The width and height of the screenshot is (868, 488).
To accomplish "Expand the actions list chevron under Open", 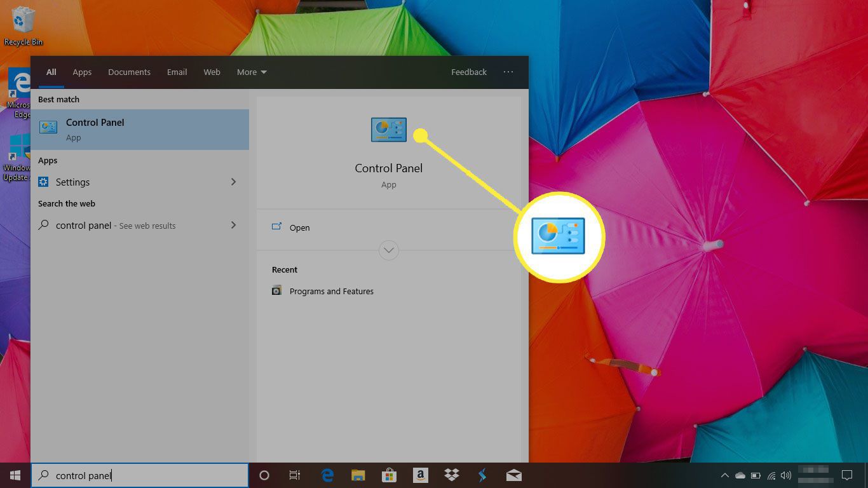I will 388,250.
